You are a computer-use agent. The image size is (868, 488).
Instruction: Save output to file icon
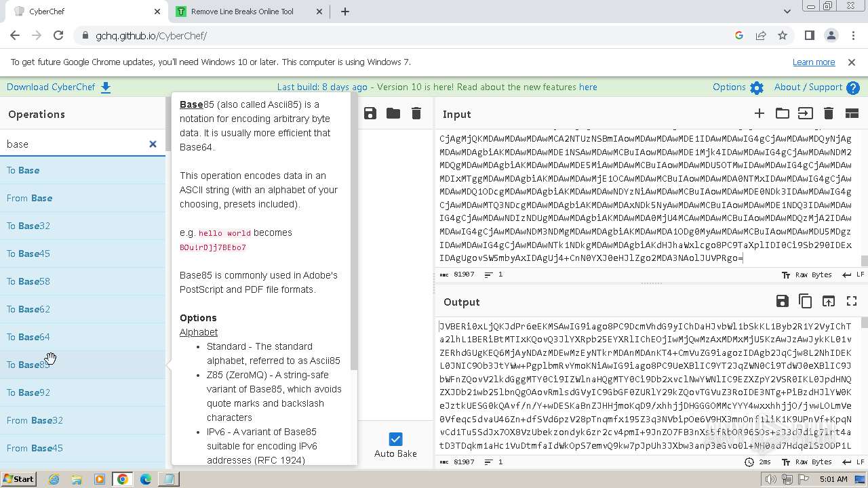783,301
